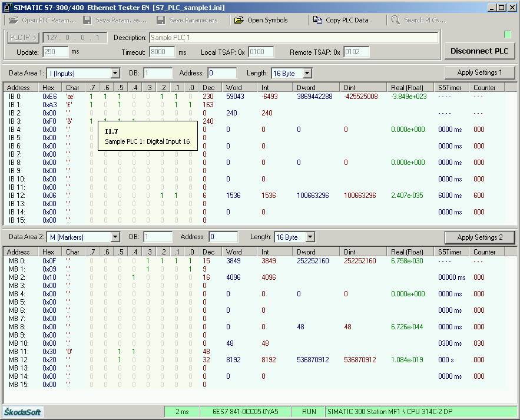Click Data Area 1 Address field
This screenshot has height=420, width=520.
[x=222, y=73]
